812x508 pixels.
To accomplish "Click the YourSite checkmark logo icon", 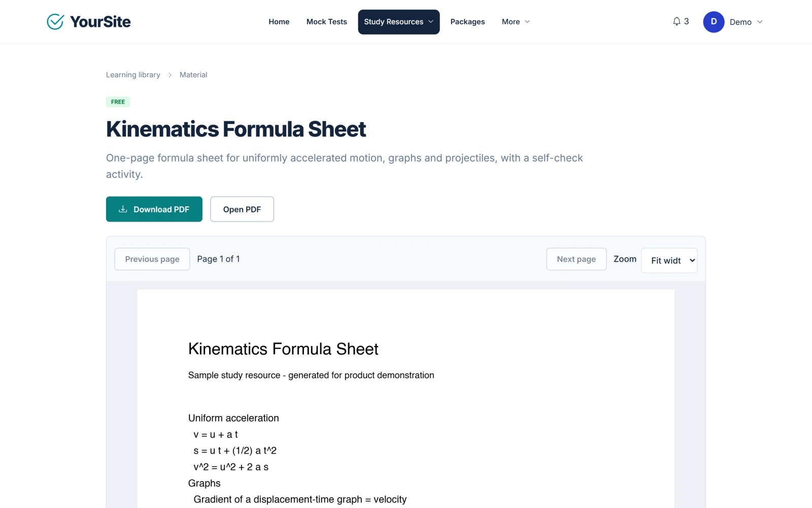I will [55, 22].
